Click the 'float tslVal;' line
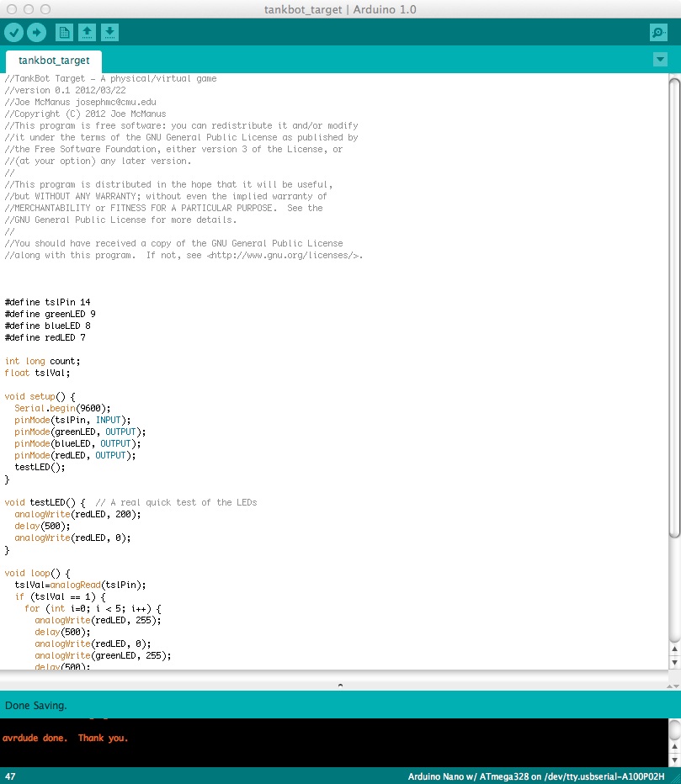Screen dimensions: 681x784 click(37, 373)
